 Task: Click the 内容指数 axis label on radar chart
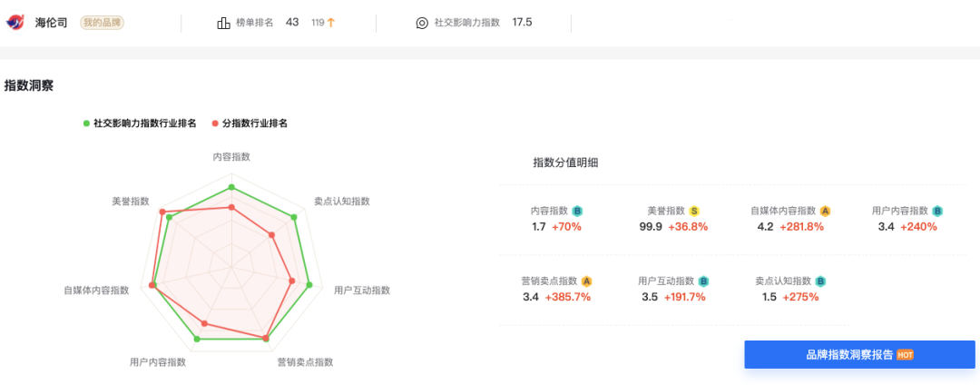[x=231, y=156]
